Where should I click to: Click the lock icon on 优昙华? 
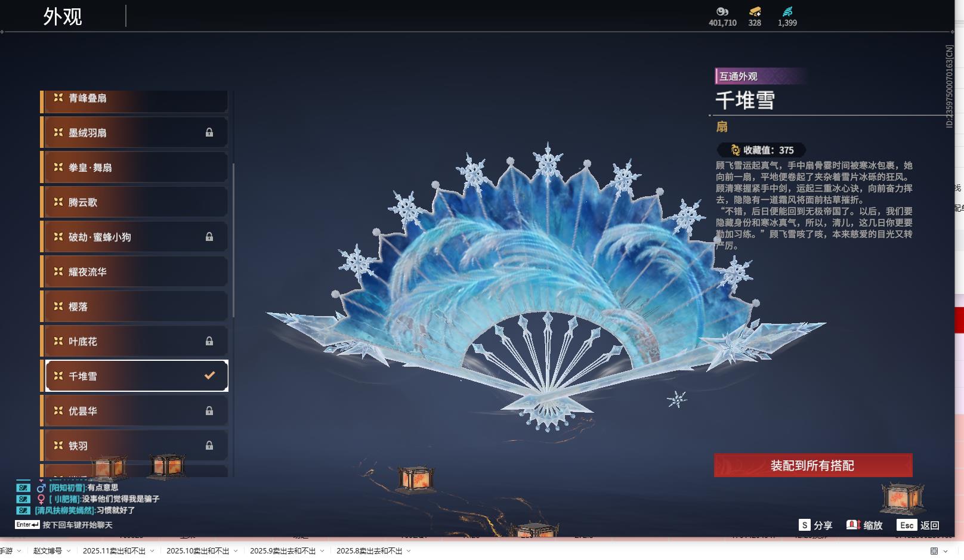pos(209,411)
